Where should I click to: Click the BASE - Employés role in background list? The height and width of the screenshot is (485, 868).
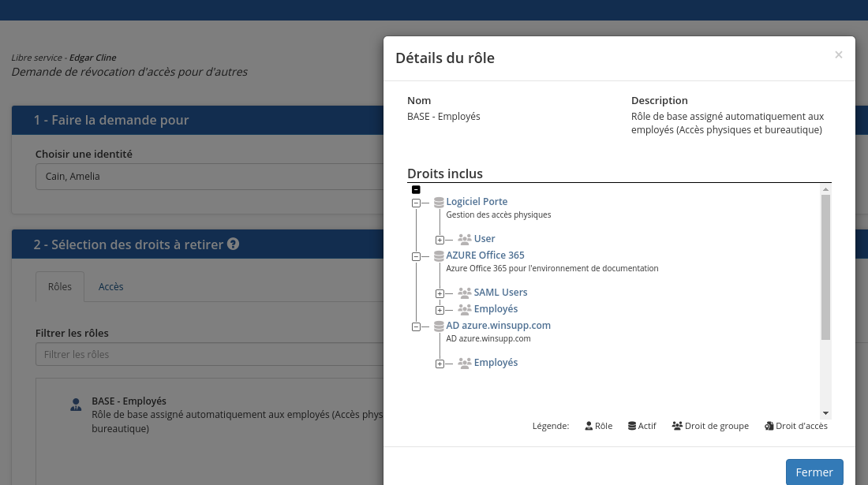tap(129, 401)
